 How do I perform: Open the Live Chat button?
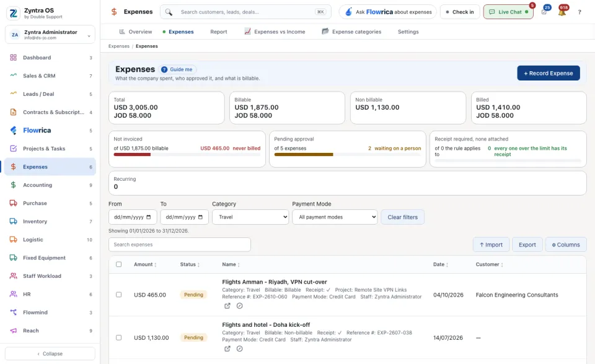coord(508,12)
